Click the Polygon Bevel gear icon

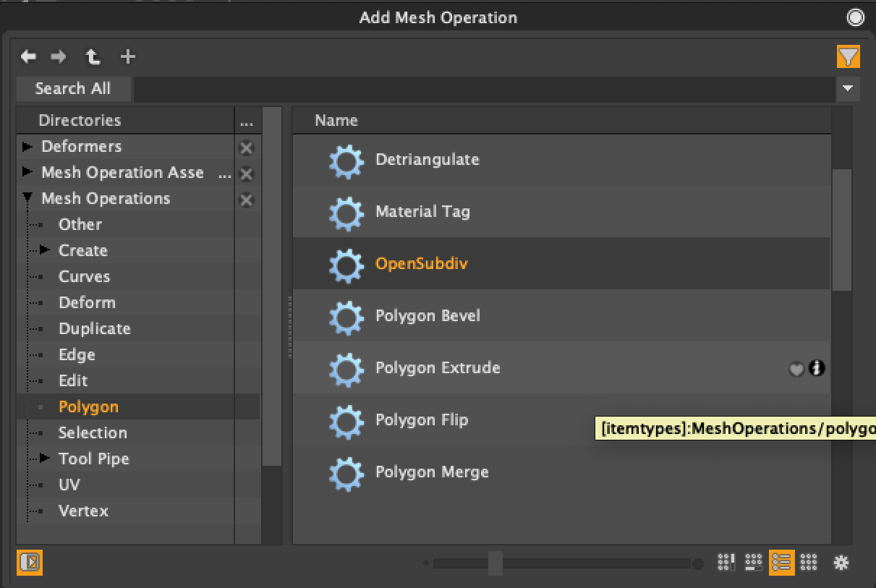(346, 316)
